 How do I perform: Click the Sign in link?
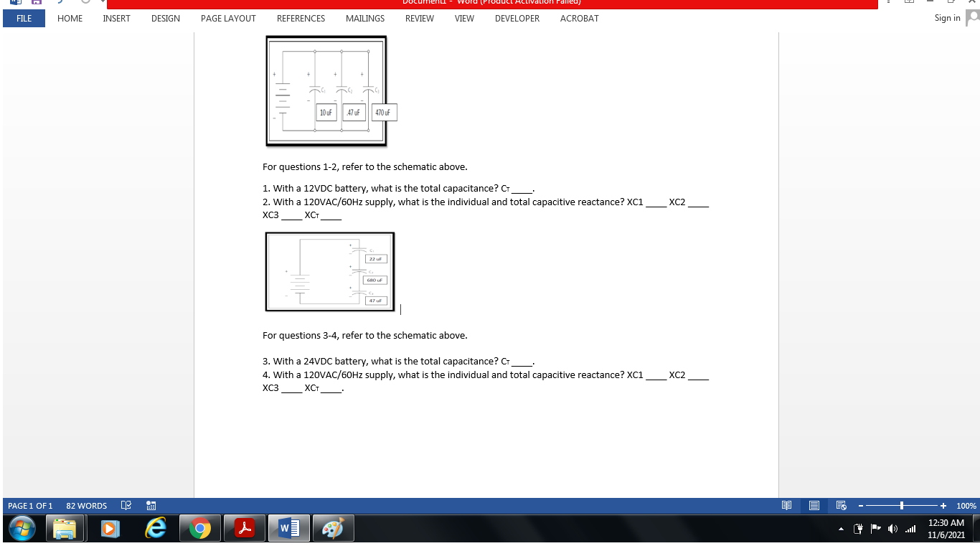pos(947,18)
